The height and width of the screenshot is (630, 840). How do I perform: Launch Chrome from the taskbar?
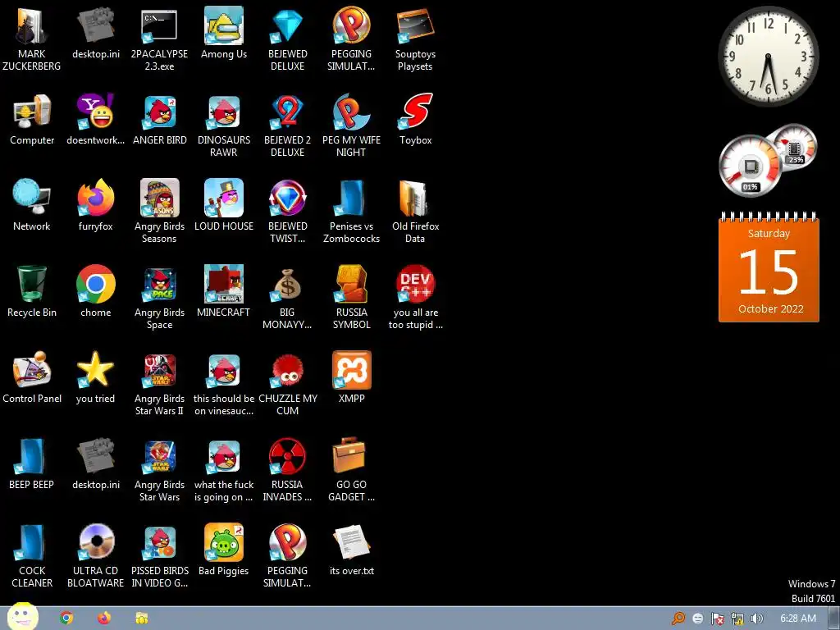coord(66,619)
